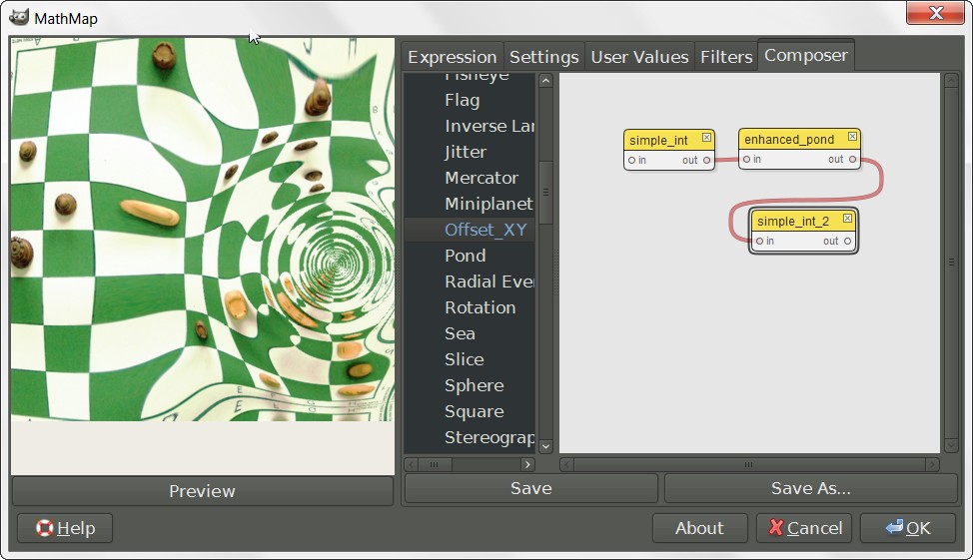Click composer canvas horizontal scroll right arrow
Viewport: 973px width, 560px height.
[932, 464]
